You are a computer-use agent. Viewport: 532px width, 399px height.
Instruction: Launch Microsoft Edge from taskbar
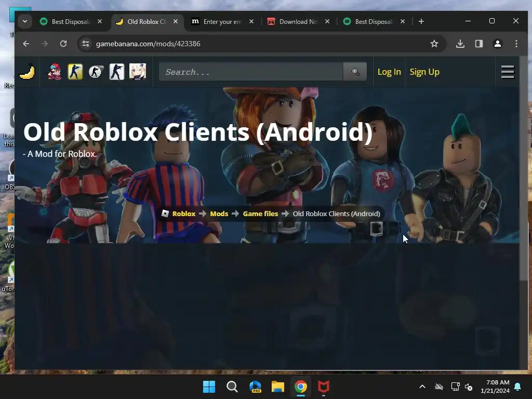click(255, 387)
